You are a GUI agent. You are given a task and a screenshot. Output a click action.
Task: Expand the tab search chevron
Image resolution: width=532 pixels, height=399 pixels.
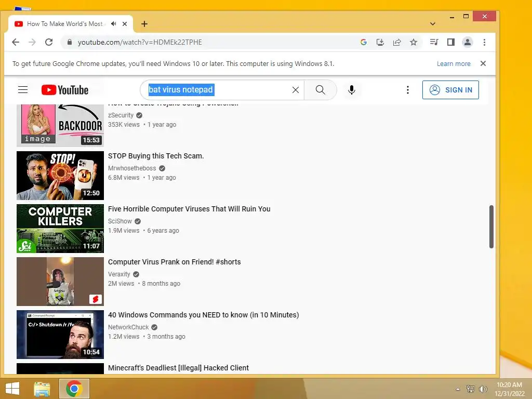(432, 24)
